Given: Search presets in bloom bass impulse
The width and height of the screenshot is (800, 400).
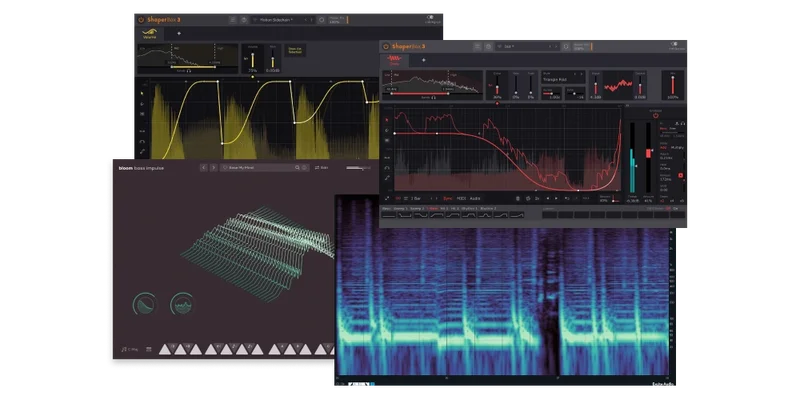Looking at the screenshot, I should click(297, 167).
